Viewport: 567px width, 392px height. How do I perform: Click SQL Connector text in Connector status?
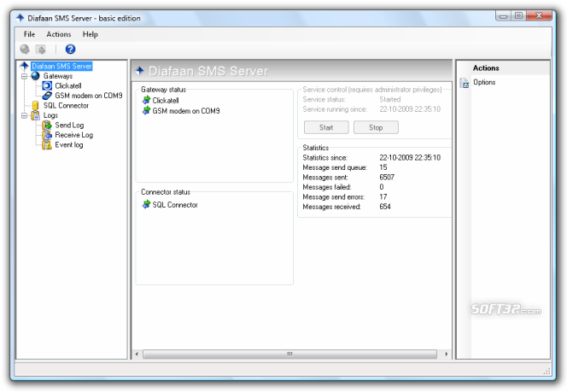tap(175, 205)
